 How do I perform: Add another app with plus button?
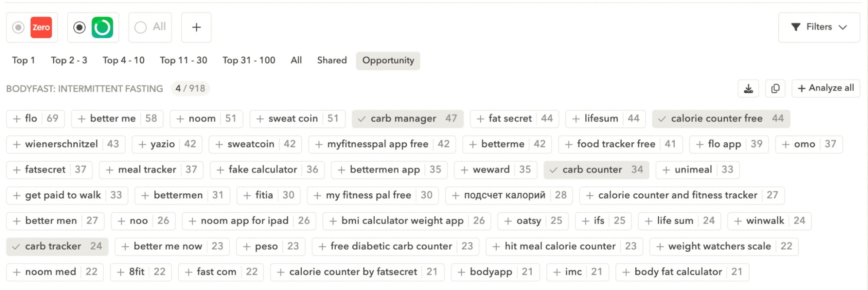[x=196, y=27]
